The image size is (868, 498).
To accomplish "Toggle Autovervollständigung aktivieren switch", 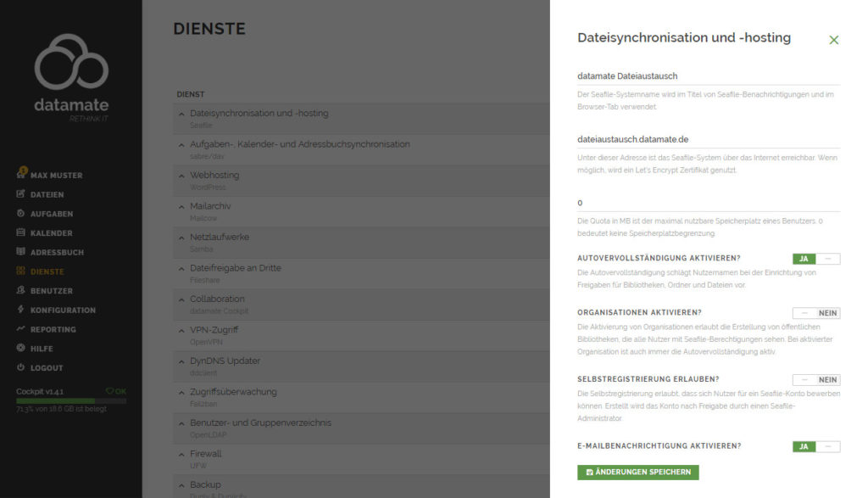I will pyautogui.click(x=816, y=259).
